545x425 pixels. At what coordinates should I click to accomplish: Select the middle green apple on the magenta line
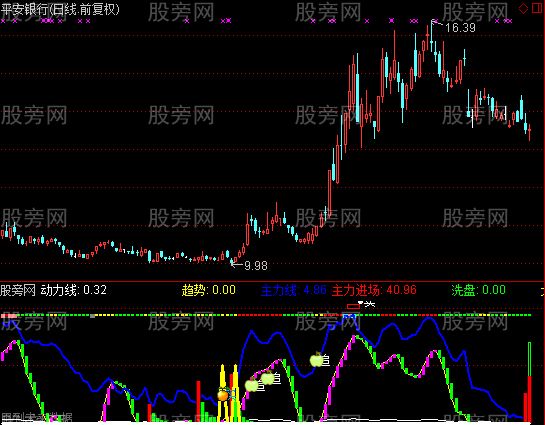pos(268,378)
